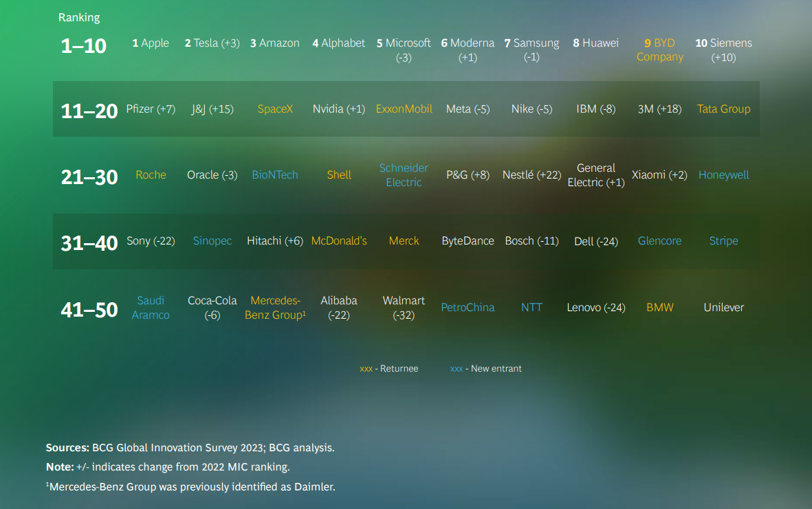Click the PetroChina new entrant
The image size is (812, 509).
[x=468, y=308]
